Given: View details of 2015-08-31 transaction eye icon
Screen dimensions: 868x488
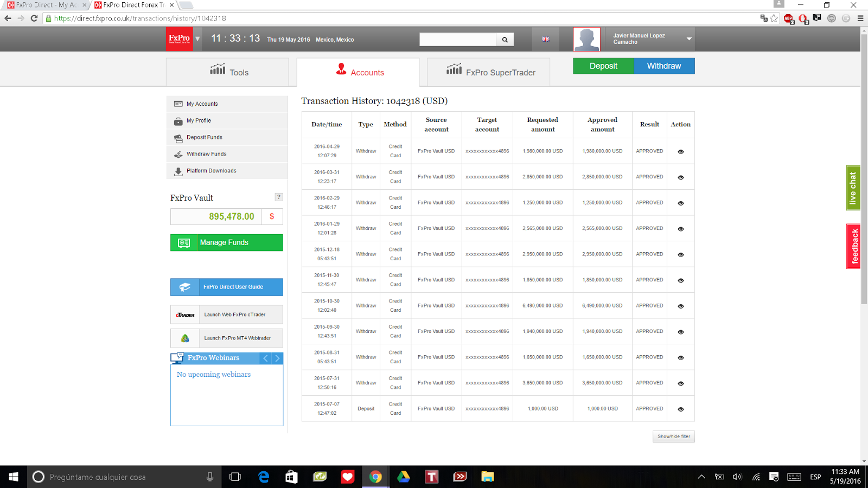Looking at the screenshot, I should [681, 358].
